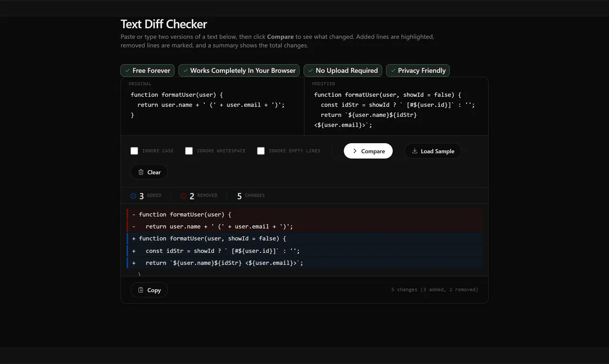609x364 pixels.
Task: Click the Text Diff Checker heading
Action: click(164, 24)
